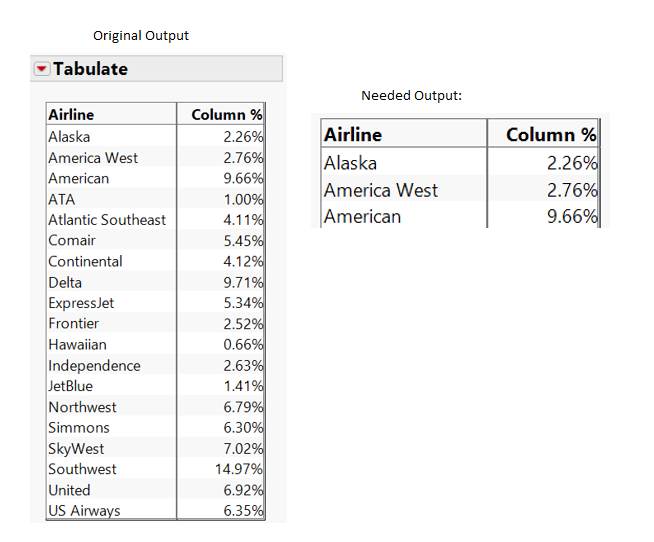Click the Hawaiian airline row
Screen dimensions: 654x542
77,345
